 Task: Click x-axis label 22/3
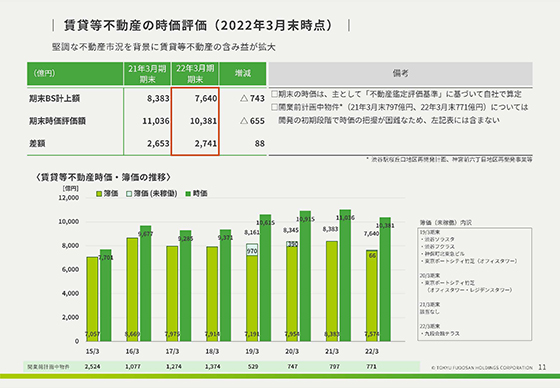(x=372, y=352)
